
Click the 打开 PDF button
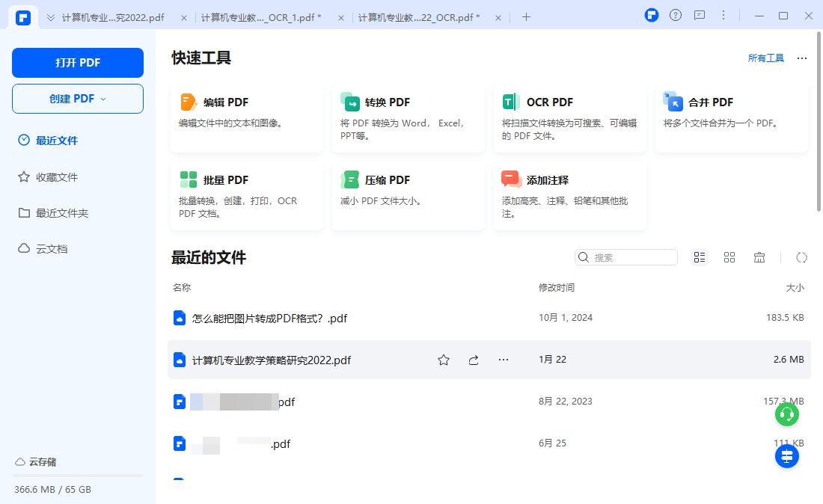[77, 63]
